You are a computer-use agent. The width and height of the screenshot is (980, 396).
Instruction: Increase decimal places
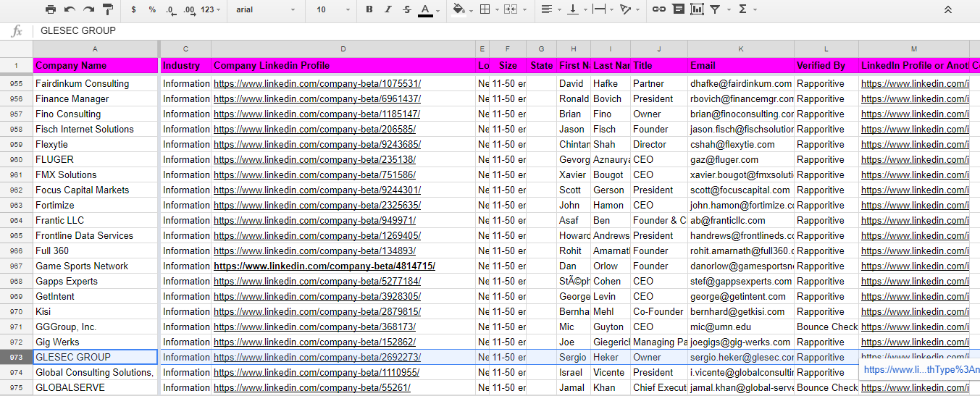[x=189, y=9]
